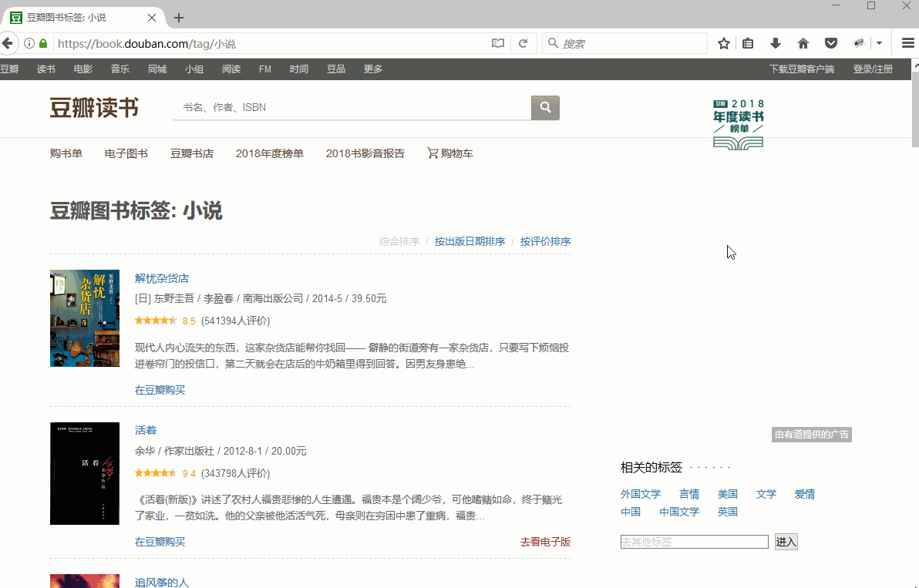Open 解忧杂货店 book cover thumbnail
This screenshot has height=588, width=919.
(x=85, y=318)
